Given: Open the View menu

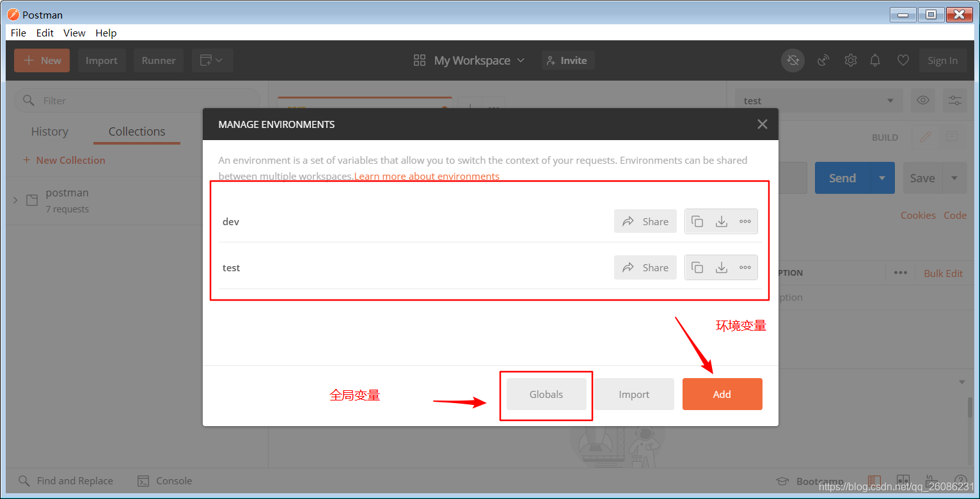Looking at the screenshot, I should [74, 33].
